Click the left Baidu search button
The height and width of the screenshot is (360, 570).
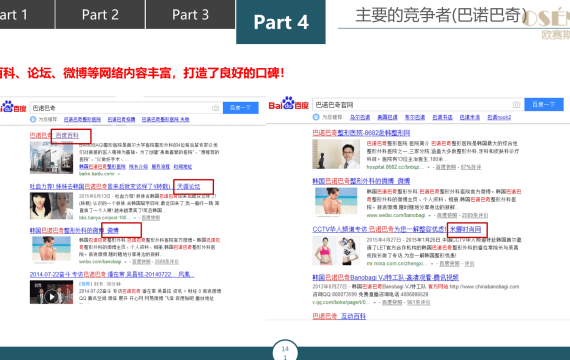pyautogui.click(x=241, y=108)
